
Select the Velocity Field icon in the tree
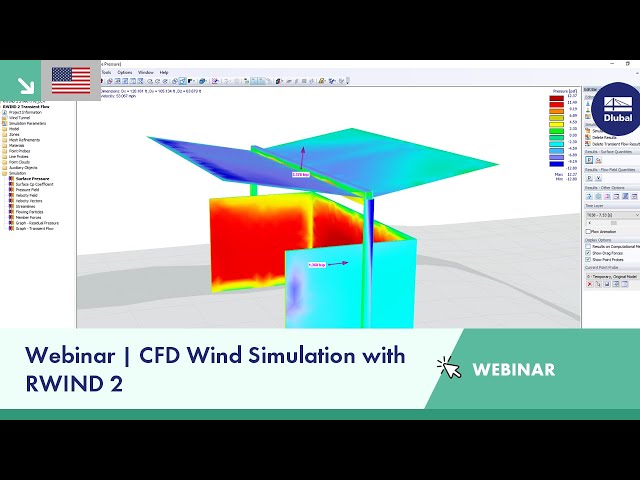(x=11, y=196)
